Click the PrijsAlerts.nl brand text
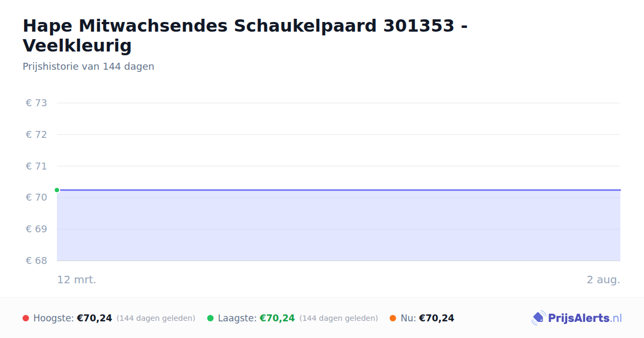This screenshot has height=338, width=644. coord(585,318)
